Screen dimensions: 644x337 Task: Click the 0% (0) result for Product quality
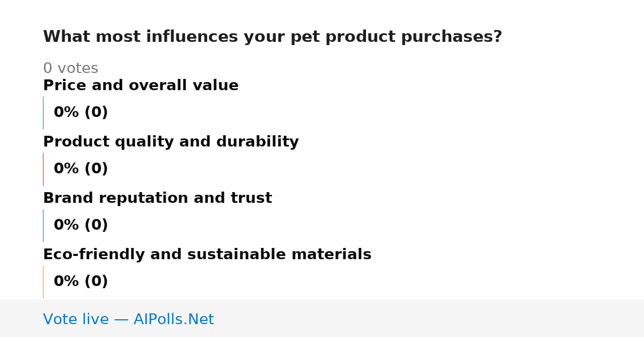[x=80, y=169]
